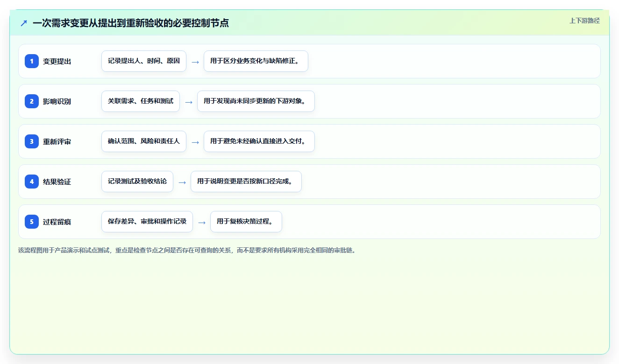Select the 结果验证 step label
Image resolution: width=619 pixels, height=364 pixels.
point(57,182)
